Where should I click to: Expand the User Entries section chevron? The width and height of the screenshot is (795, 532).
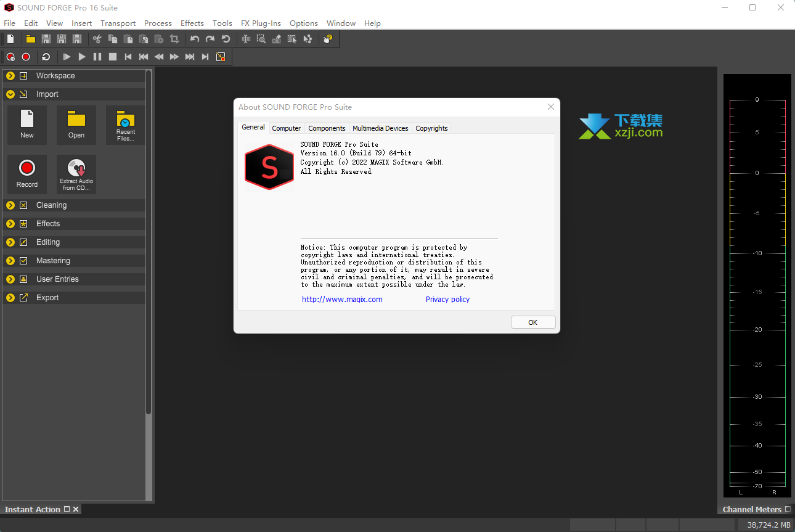tap(10, 279)
